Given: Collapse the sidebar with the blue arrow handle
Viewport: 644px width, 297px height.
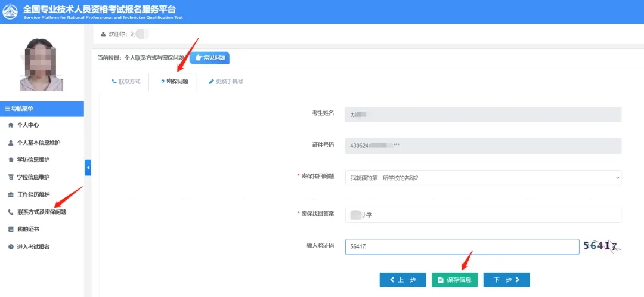Looking at the screenshot, I should click(88, 168).
